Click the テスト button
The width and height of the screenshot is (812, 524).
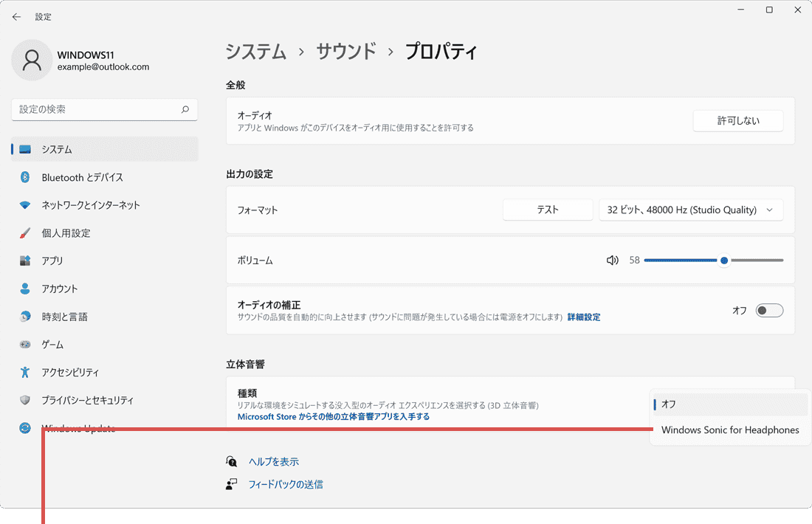tap(548, 210)
